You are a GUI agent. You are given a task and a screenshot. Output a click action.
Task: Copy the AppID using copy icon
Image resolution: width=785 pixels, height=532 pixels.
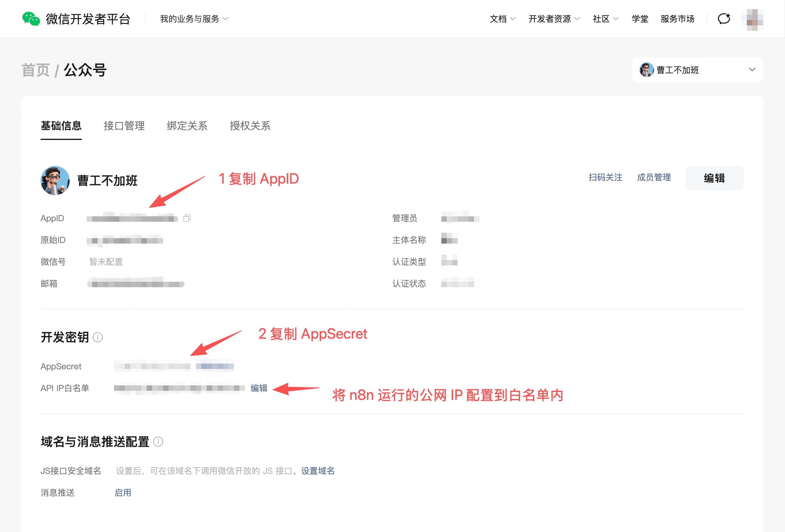pos(187,218)
